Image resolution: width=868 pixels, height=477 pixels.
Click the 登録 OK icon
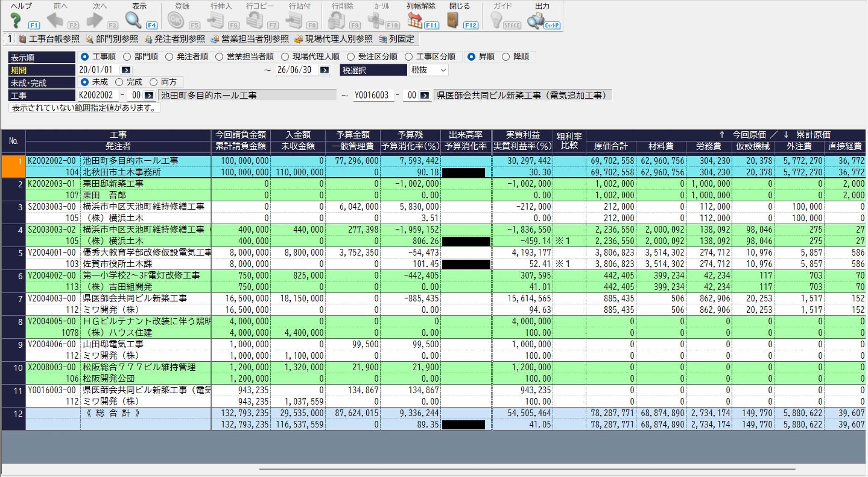(x=175, y=20)
